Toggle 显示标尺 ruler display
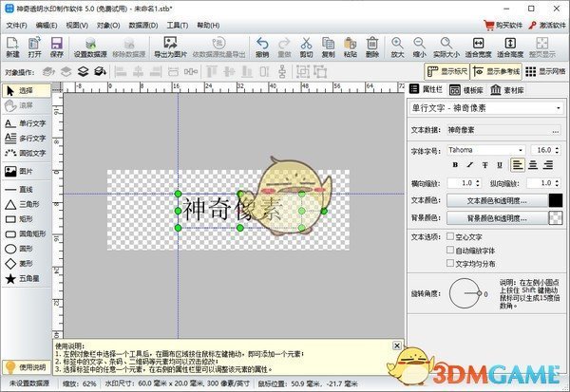 pyautogui.click(x=446, y=71)
